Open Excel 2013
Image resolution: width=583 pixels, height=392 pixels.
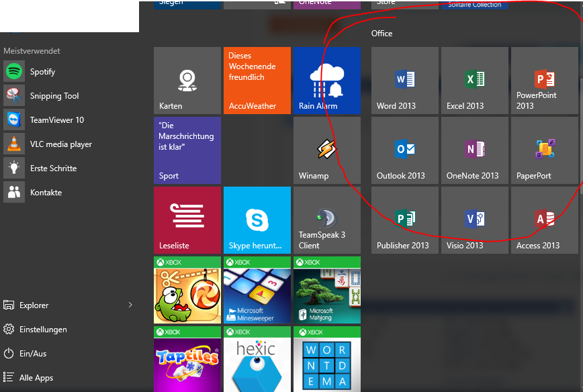474,81
